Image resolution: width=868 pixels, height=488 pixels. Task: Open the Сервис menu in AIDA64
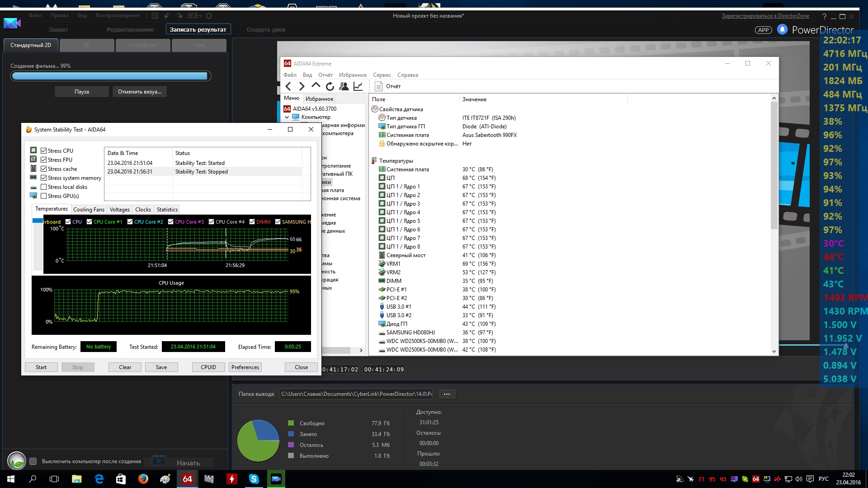pos(382,75)
